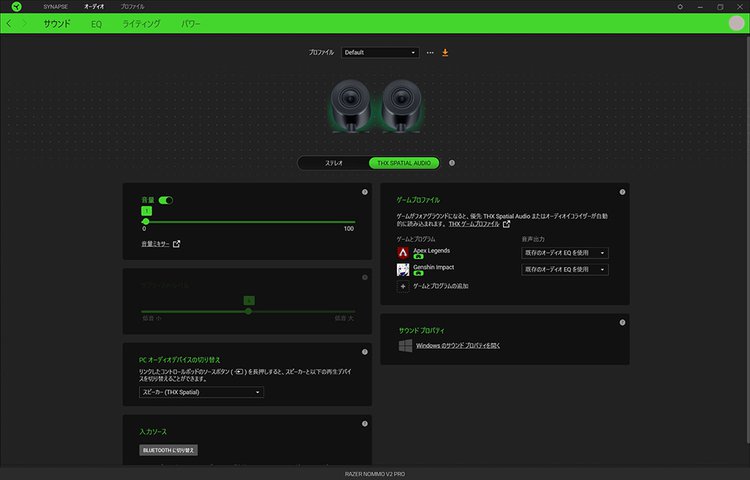This screenshot has height=480, width=750.
Task: Select the ステレオ (Stereo) mode
Action: point(334,162)
